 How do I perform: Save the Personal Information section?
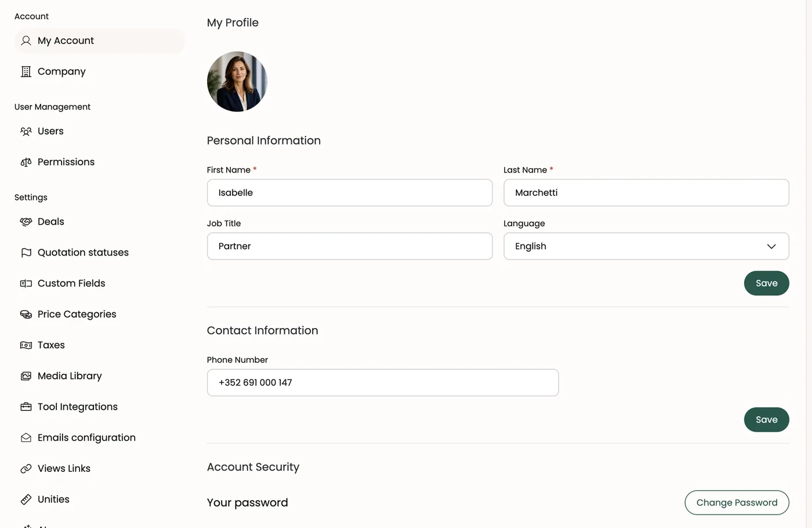pyautogui.click(x=766, y=283)
